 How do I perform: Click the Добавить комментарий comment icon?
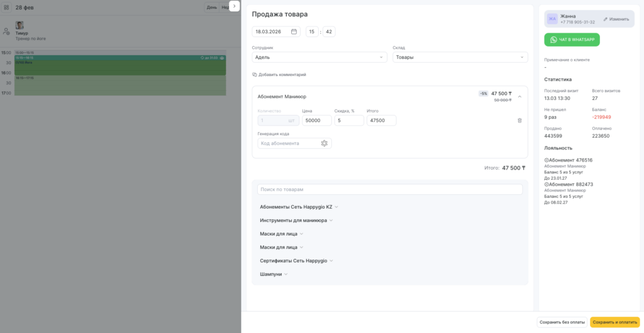255,75
